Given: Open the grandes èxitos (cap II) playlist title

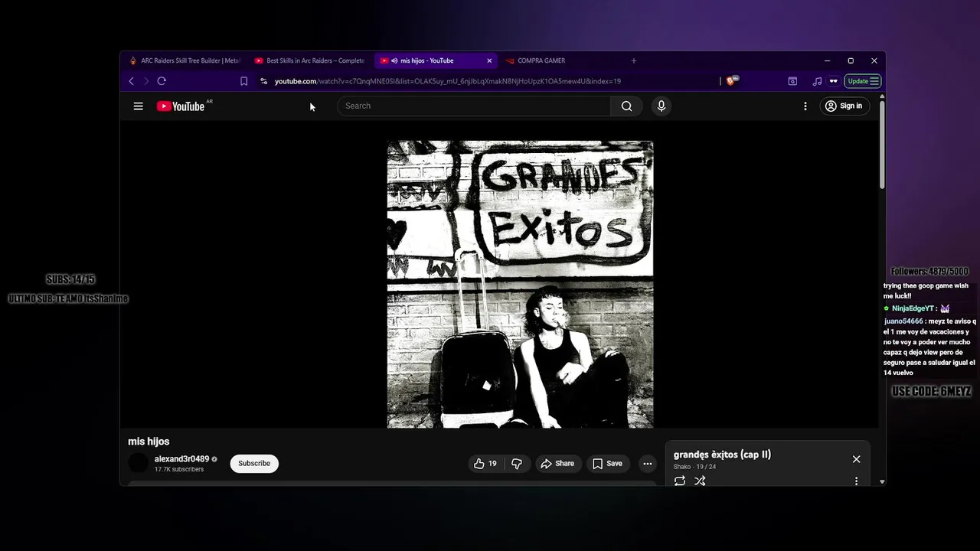Looking at the screenshot, I should tap(722, 455).
